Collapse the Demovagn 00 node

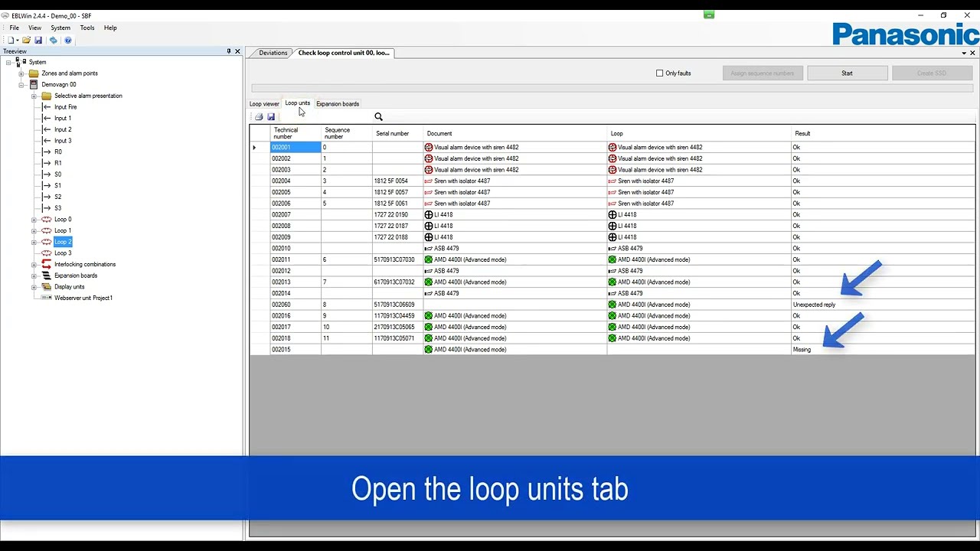coord(21,84)
